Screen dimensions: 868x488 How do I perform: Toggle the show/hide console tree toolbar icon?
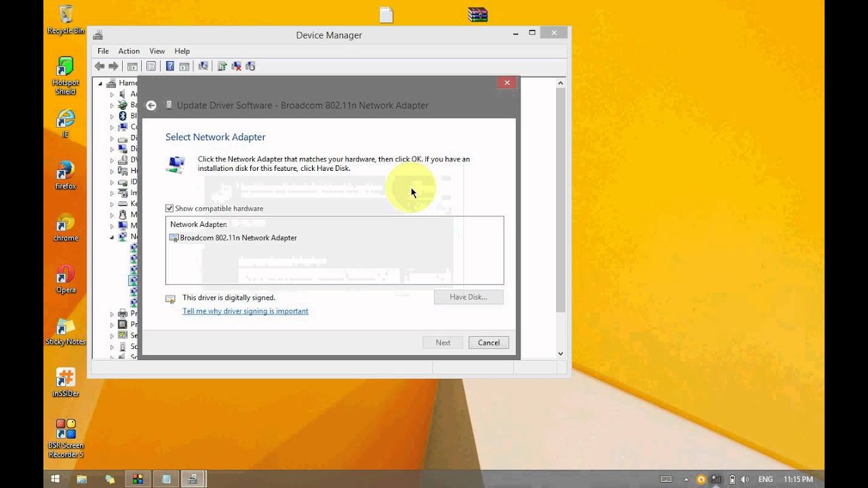point(132,66)
